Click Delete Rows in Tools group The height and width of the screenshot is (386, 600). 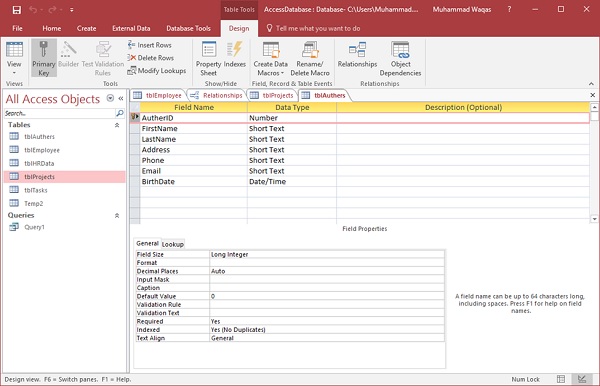coord(150,57)
